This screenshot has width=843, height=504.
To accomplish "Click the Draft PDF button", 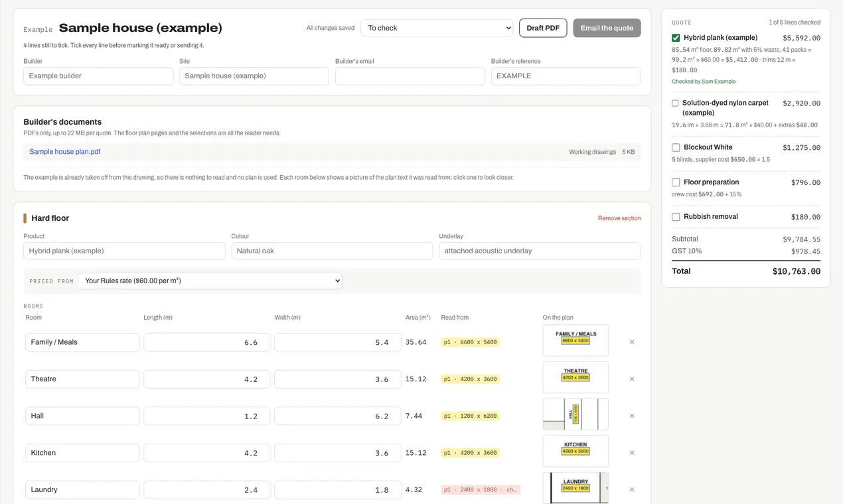I will tap(543, 28).
